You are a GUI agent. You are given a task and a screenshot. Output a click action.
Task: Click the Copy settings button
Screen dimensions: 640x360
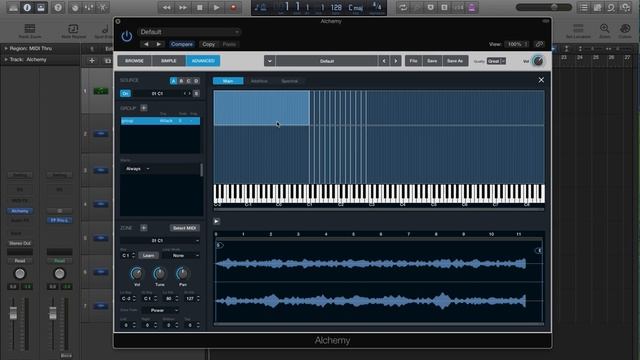coord(209,44)
